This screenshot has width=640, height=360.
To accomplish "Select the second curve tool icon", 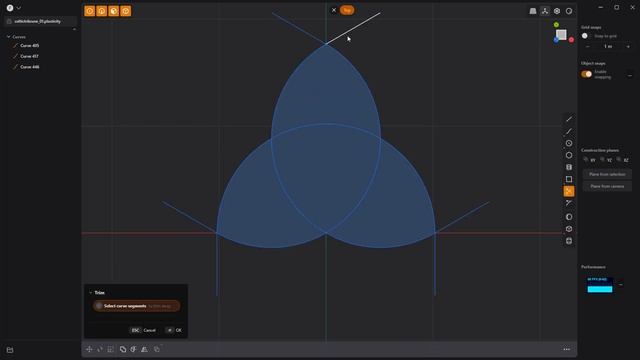I will coord(569,131).
